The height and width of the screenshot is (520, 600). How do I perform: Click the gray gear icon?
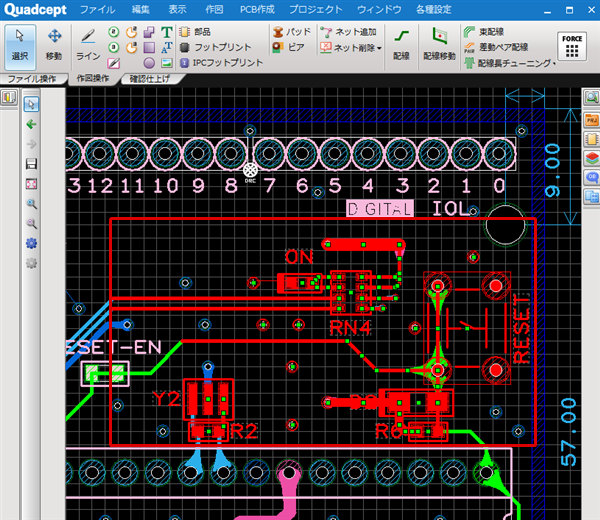click(x=31, y=263)
